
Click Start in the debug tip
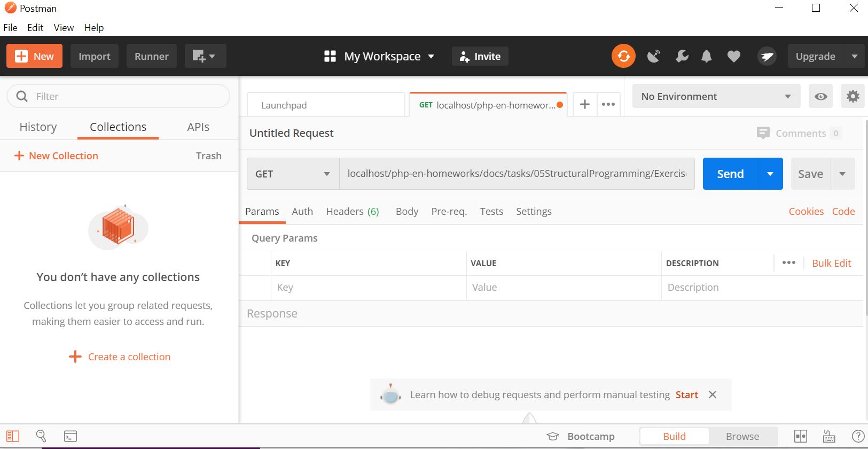(x=687, y=394)
